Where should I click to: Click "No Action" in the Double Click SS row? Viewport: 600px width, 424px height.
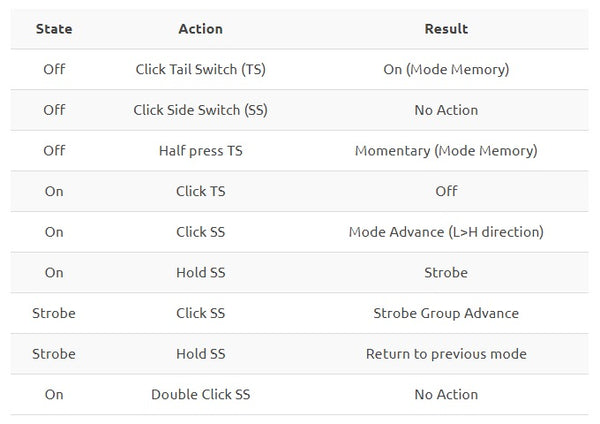click(x=446, y=394)
